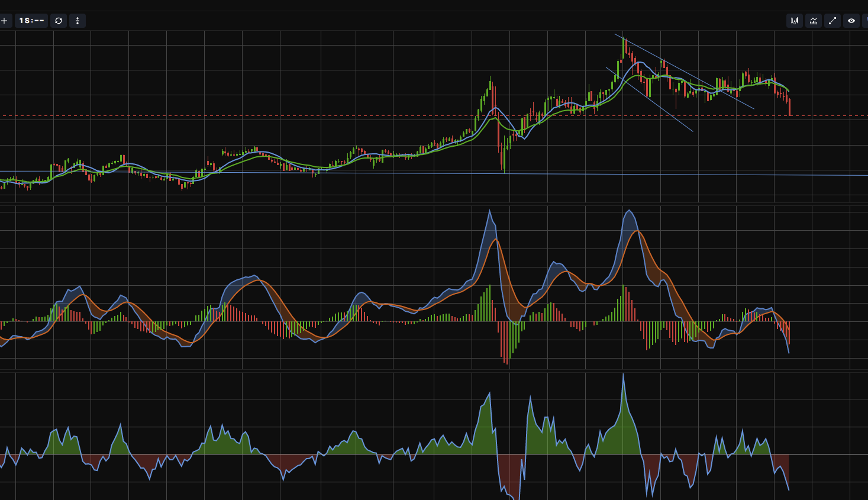This screenshot has height=500, width=868.
Task: Click divider between price chart and MACD panel
Action: pos(434,204)
